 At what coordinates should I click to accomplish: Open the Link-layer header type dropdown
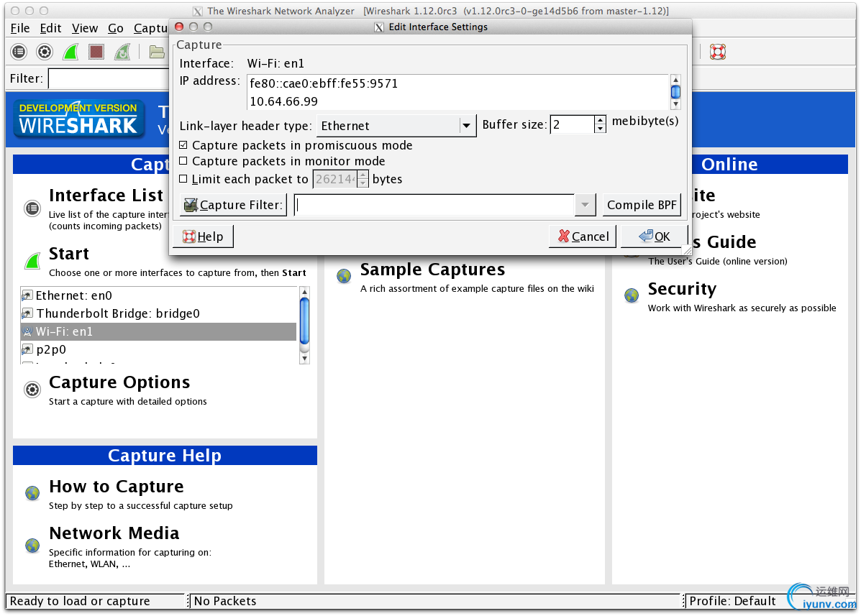tap(396, 127)
